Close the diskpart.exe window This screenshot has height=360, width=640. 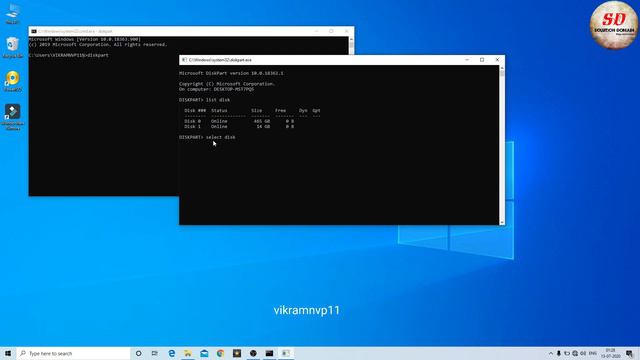click(497, 60)
